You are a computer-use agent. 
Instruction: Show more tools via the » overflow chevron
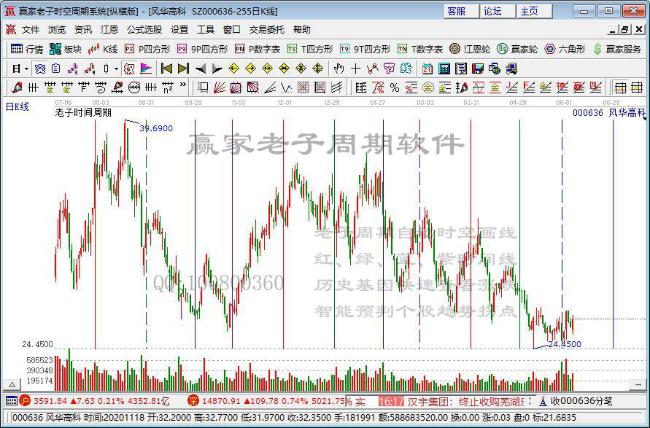click(183, 86)
